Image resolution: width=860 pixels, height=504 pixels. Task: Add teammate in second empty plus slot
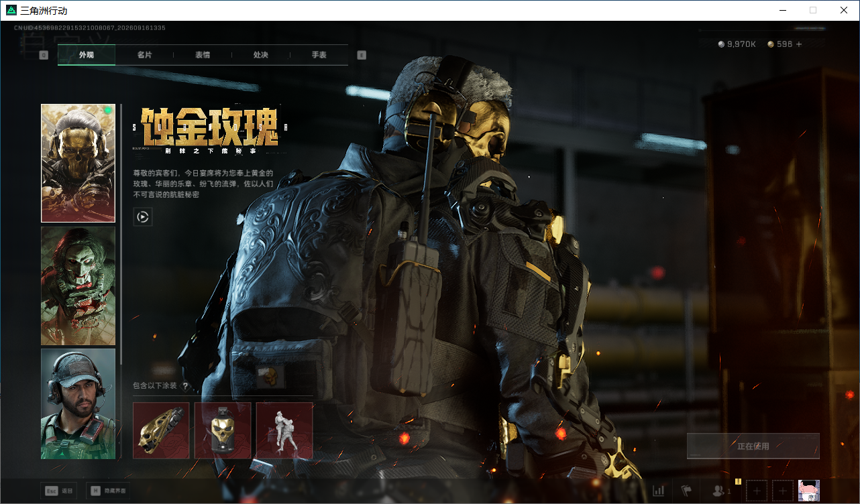[x=783, y=491]
